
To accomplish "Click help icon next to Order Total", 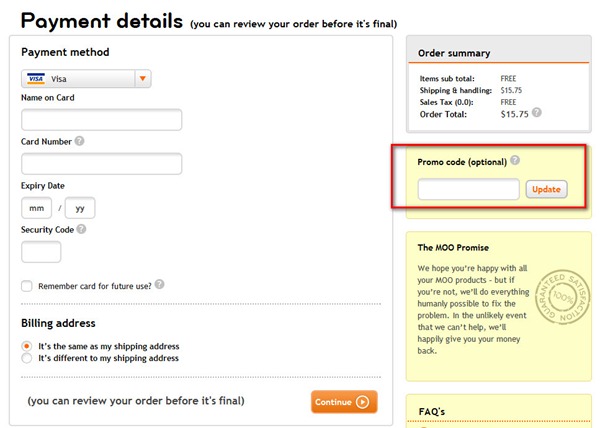I will (x=537, y=113).
